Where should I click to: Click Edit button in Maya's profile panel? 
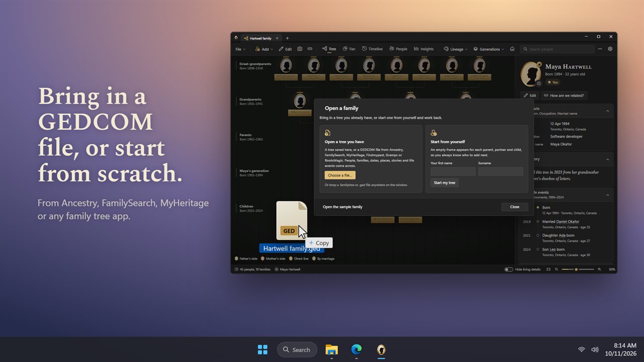530,96
